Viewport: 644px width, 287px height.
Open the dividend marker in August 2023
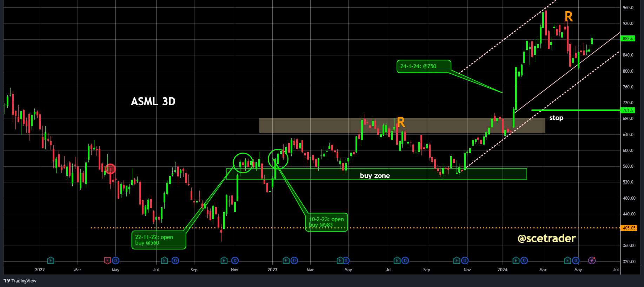pyautogui.click(x=405, y=260)
